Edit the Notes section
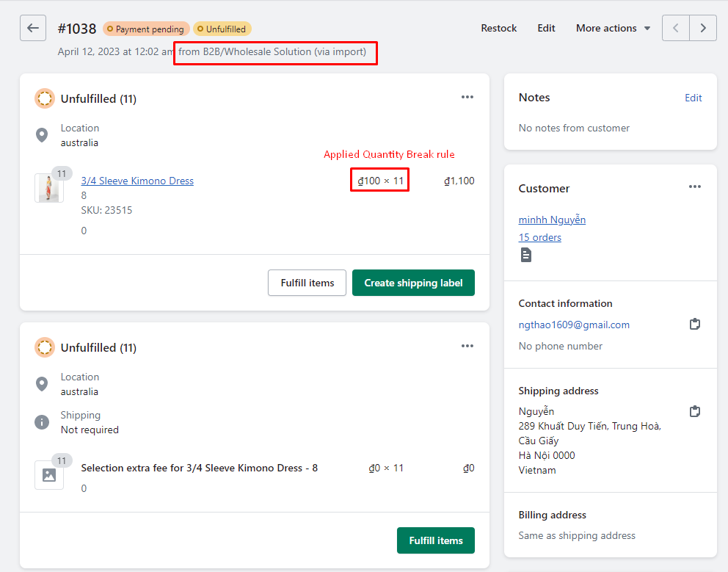 coord(694,98)
